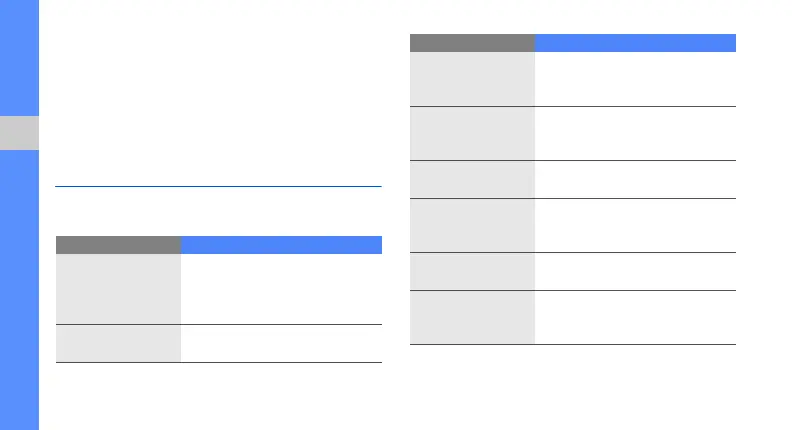
Task: Select the fourth white row cell in right table
Action: (635, 225)
